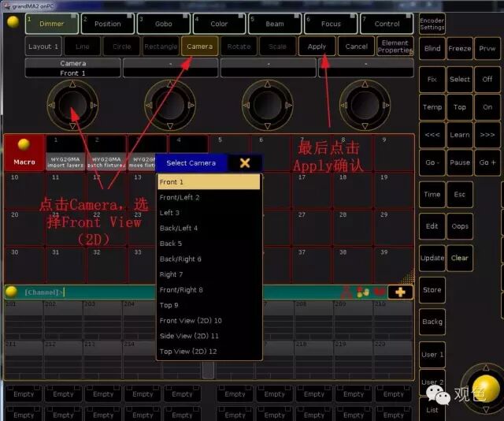The width and height of the screenshot is (504, 421).
Task: Click the Go + playback key
Action: 487,162
